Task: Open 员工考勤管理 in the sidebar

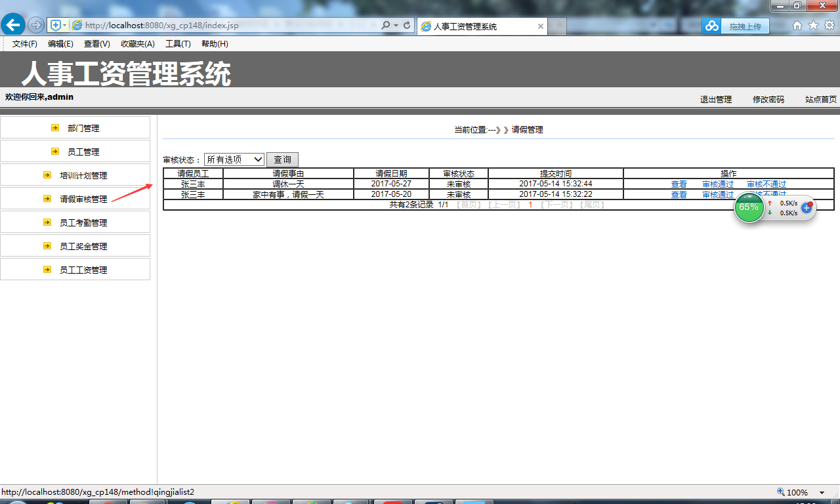Action: coord(83,222)
